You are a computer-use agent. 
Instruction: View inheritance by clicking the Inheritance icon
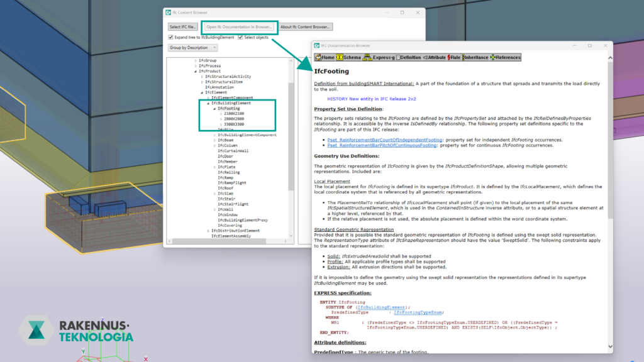[462, 57]
